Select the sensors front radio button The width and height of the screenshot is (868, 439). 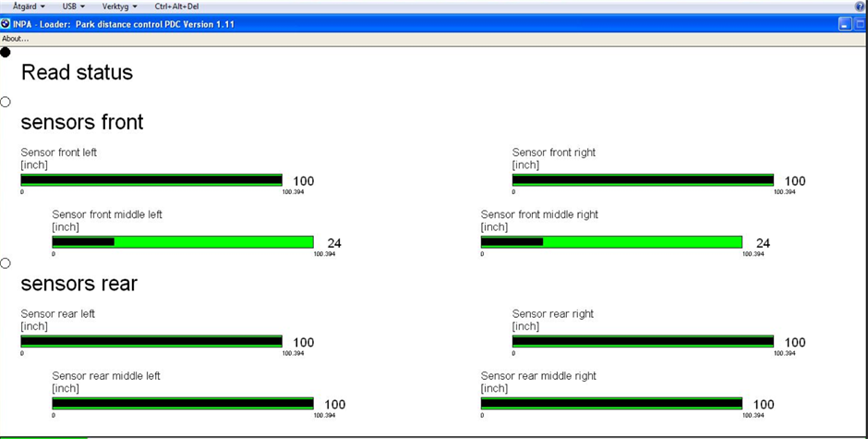pyautogui.click(x=6, y=102)
